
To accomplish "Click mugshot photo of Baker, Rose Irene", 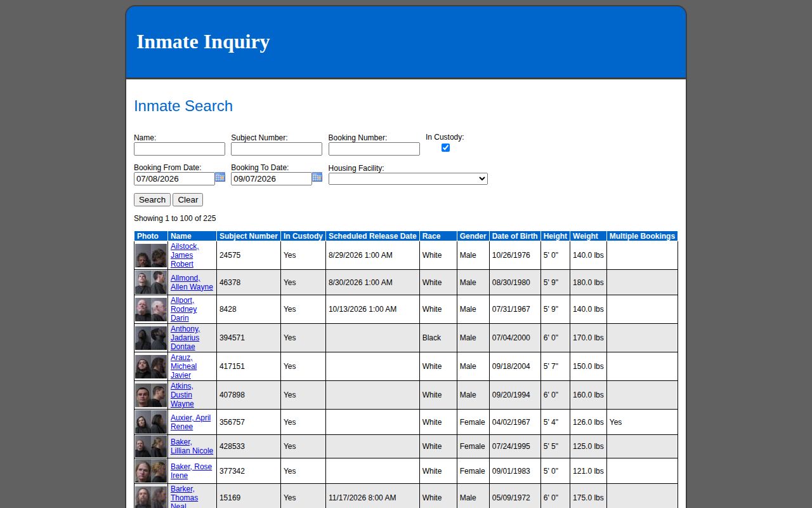I will tap(151, 471).
